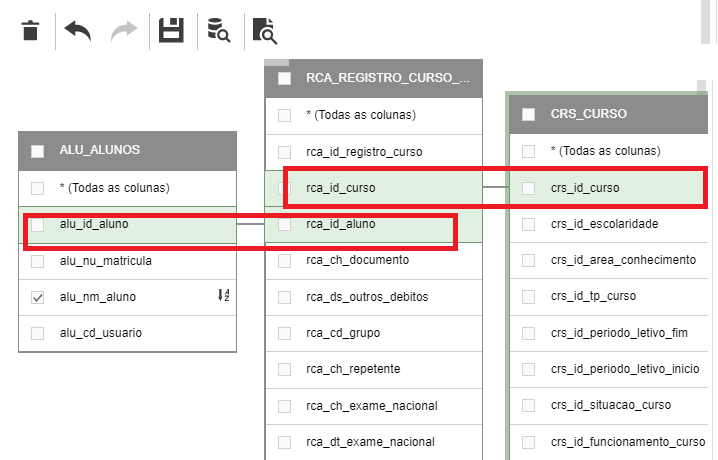Click the redo arrow icon

(124, 31)
